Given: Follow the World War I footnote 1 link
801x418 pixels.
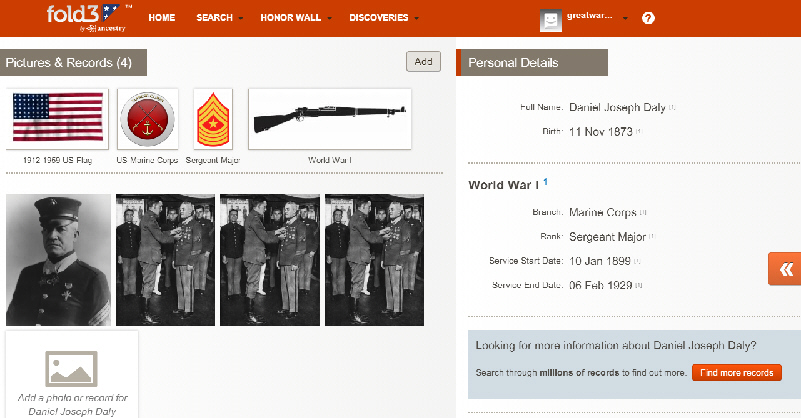Looking at the screenshot, I should pos(546,182).
